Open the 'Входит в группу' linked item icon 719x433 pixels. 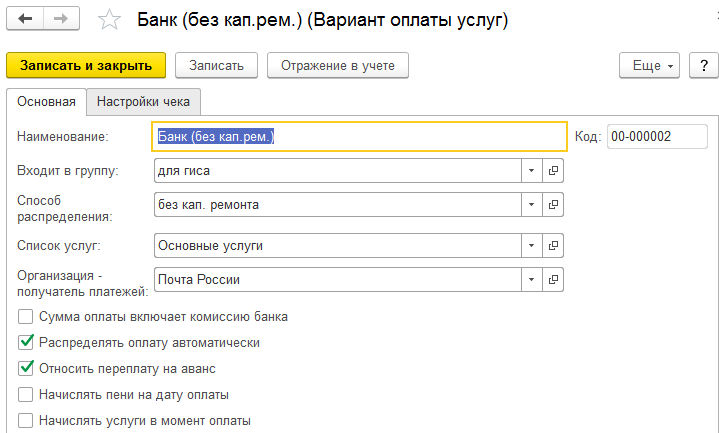(x=553, y=171)
